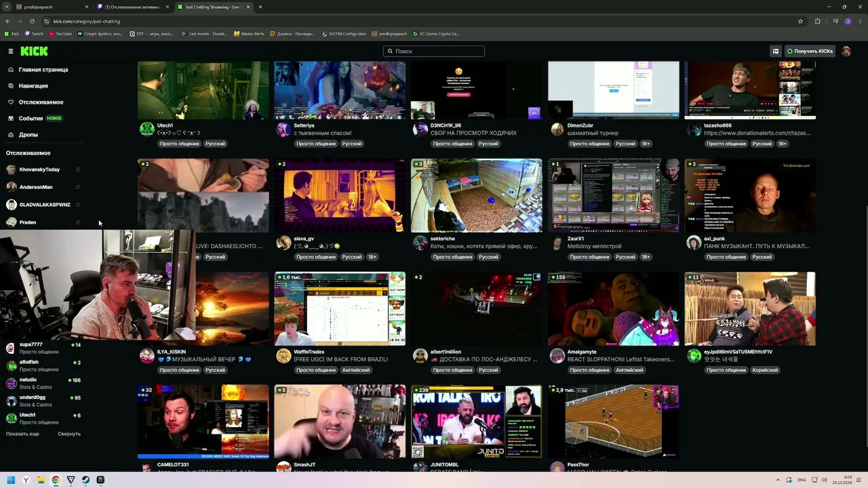The height and width of the screenshot is (488, 868).
Task: Open a new browser tab
Action: click(260, 7)
